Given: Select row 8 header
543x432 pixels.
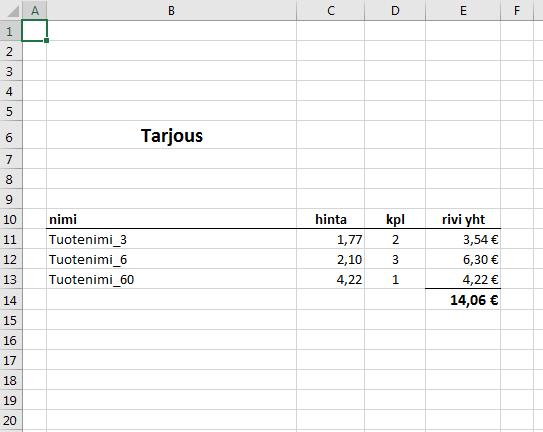Looking at the screenshot, I should click(x=11, y=179).
